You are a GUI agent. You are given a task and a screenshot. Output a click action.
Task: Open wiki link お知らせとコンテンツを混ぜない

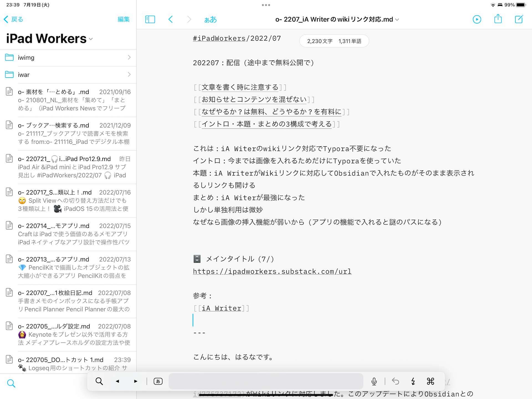pos(254,99)
